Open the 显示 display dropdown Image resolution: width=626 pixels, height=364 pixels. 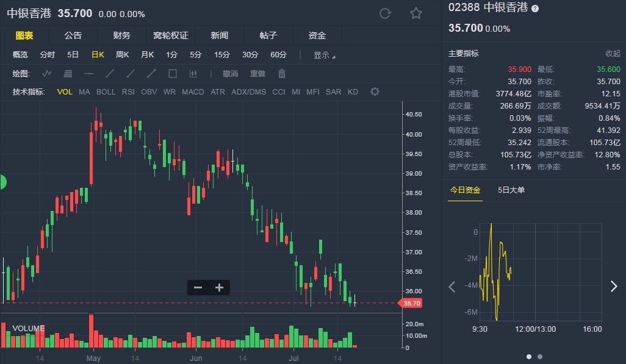tap(324, 55)
